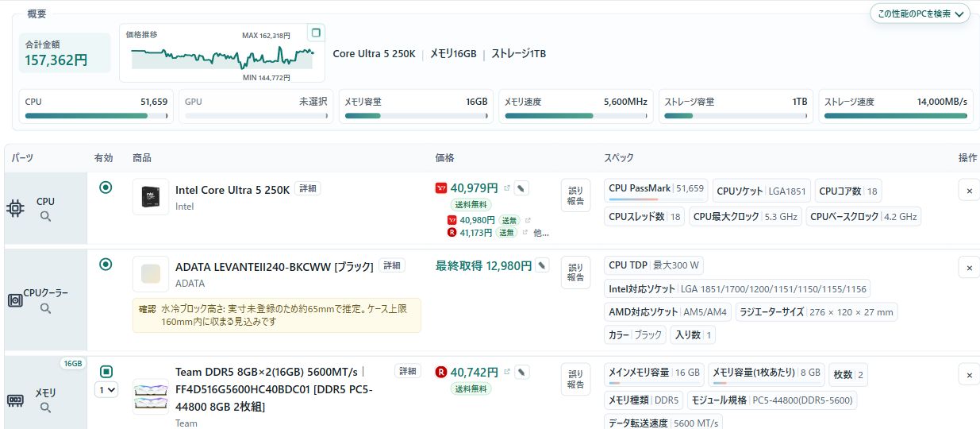Open external link icon next to 40,980円
This screenshot has width=980, height=429.
point(527,220)
